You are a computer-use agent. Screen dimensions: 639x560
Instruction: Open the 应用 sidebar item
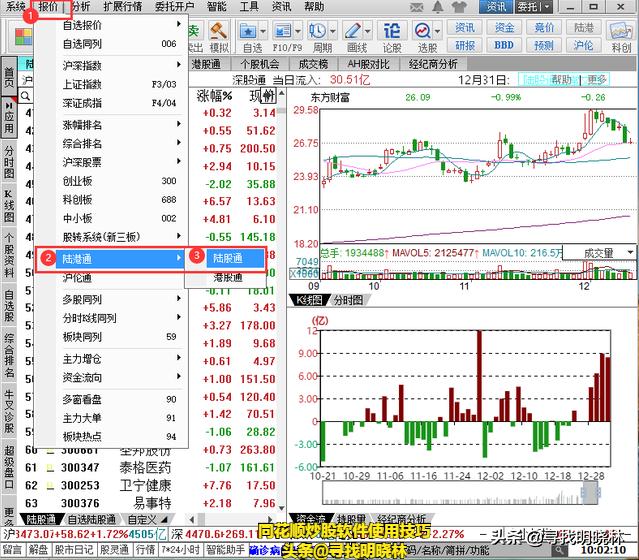9,118
